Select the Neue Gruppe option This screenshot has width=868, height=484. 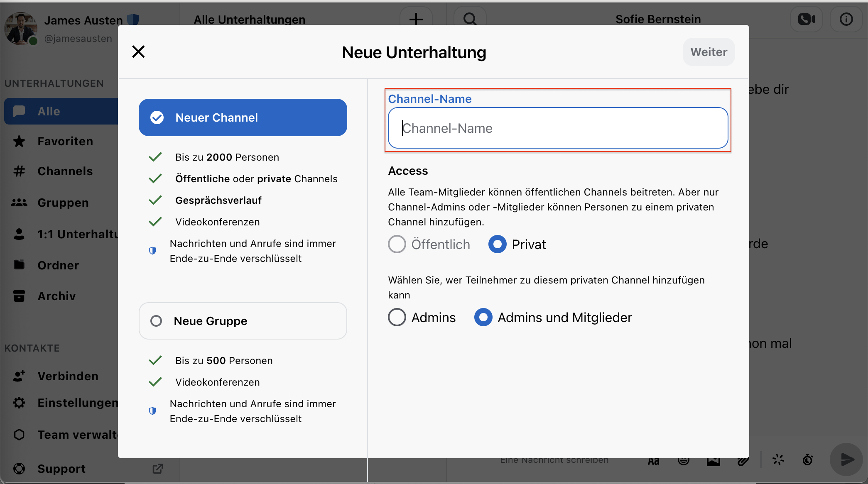(x=243, y=321)
